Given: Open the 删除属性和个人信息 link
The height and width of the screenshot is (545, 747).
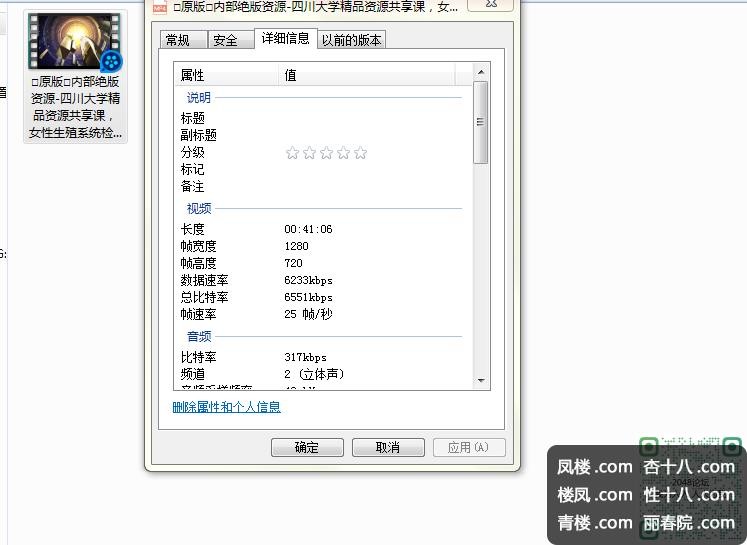Looking at the screenshot, I should 226,407.
